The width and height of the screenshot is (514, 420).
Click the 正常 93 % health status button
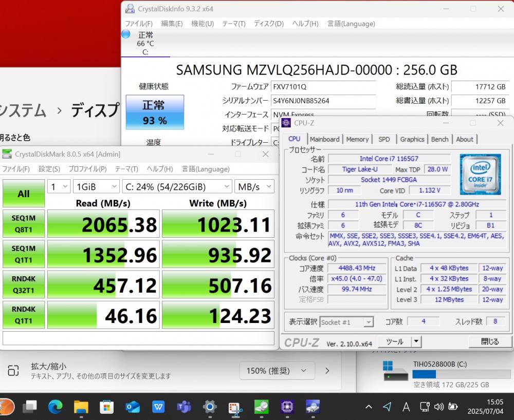(x=155, y=112)
